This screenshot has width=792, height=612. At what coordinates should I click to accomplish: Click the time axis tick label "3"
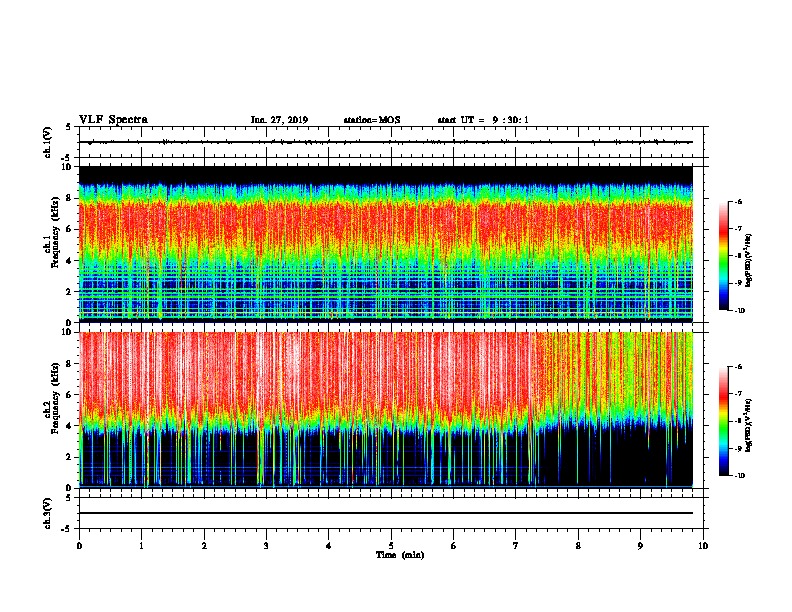click(x=266, y=546)
